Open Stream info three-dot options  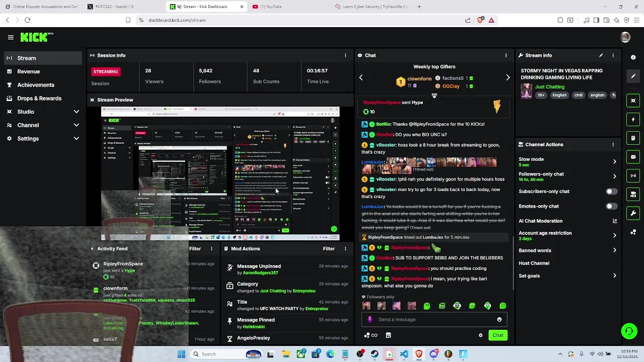(613, 55)
